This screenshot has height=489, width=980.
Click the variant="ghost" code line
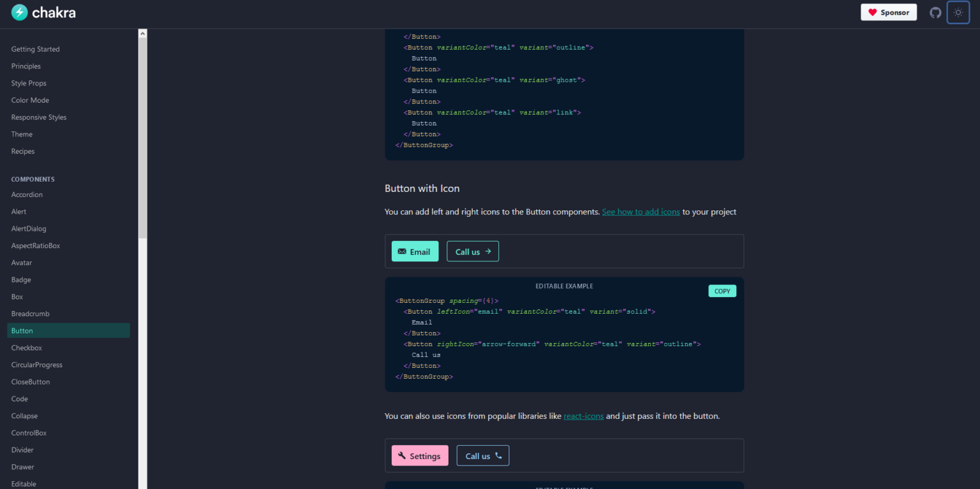coord(494,80)
